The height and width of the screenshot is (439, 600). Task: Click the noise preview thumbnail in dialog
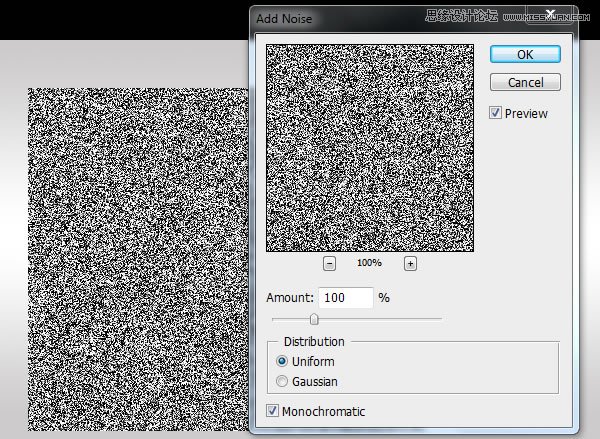[x=370, y=148]
